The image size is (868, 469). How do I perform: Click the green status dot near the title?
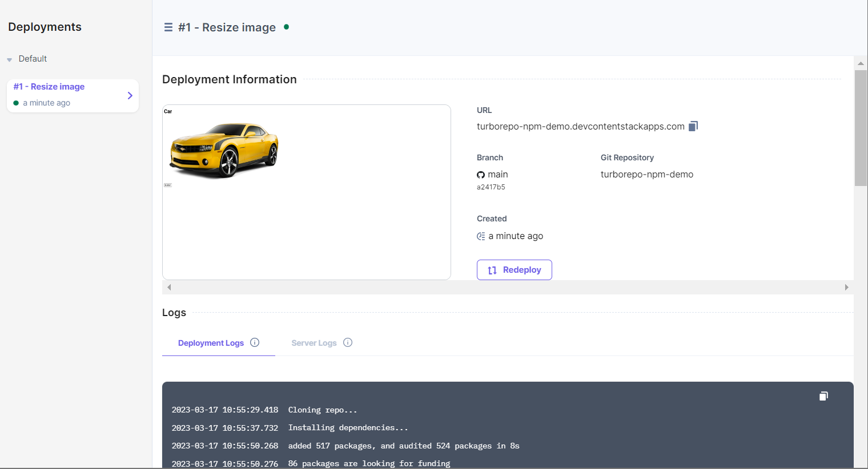(286, 26)
